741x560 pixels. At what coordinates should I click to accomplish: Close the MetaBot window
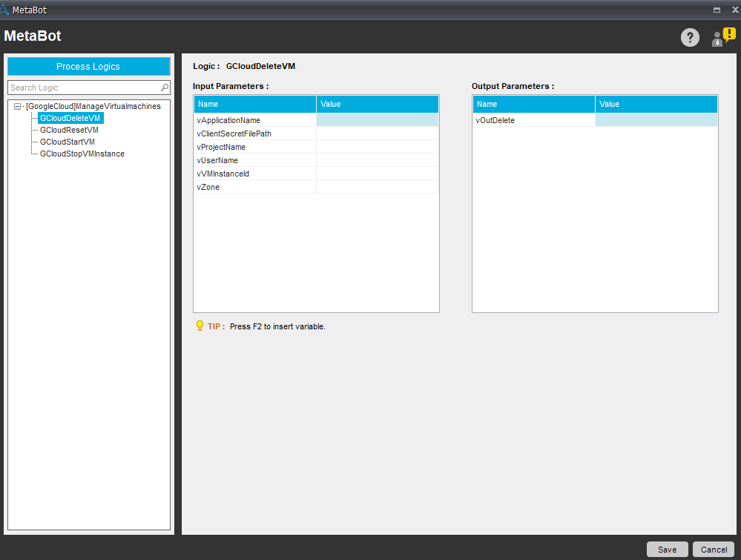[x=735, y=10]
